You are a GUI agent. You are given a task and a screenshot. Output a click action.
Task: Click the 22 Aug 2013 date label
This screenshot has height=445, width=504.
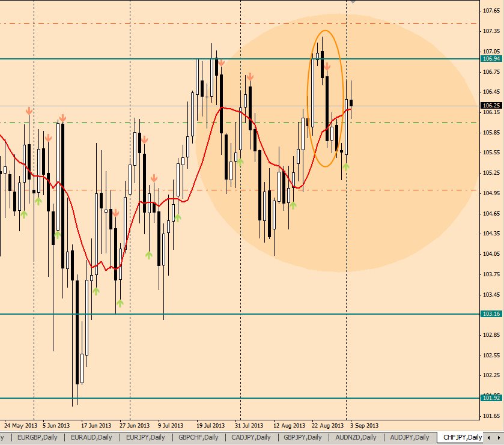coord(327,425)
